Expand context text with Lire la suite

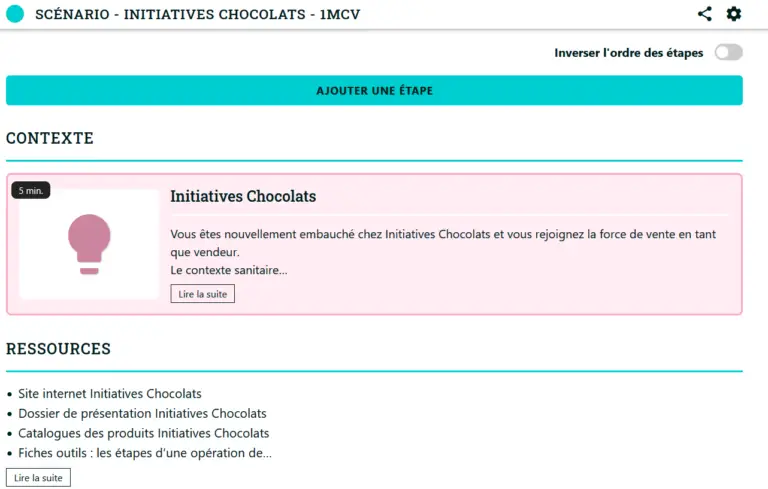click(x=202, y=294)
